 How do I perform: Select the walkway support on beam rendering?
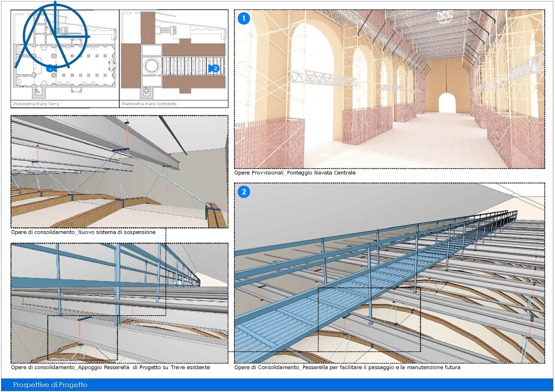pyautogui.click(x=119, y=303)
